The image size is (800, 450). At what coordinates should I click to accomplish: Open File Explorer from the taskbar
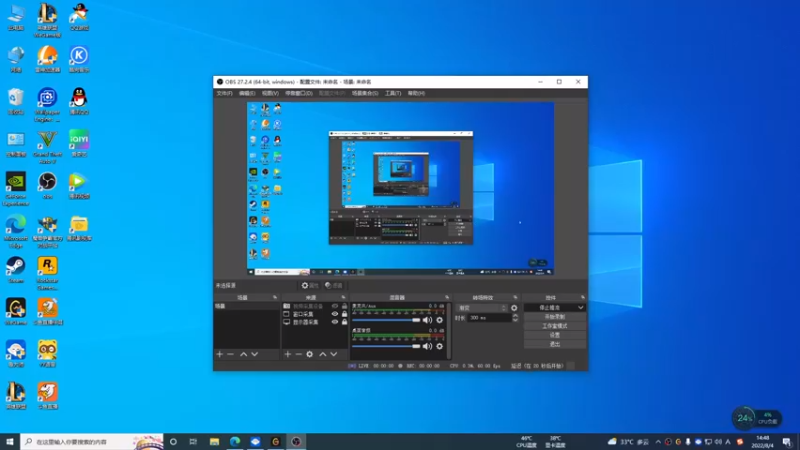pos(214,442)
